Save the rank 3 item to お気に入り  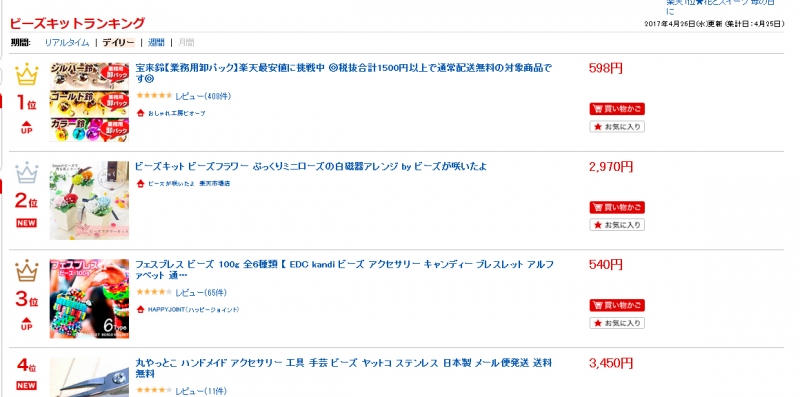(617, 323)
